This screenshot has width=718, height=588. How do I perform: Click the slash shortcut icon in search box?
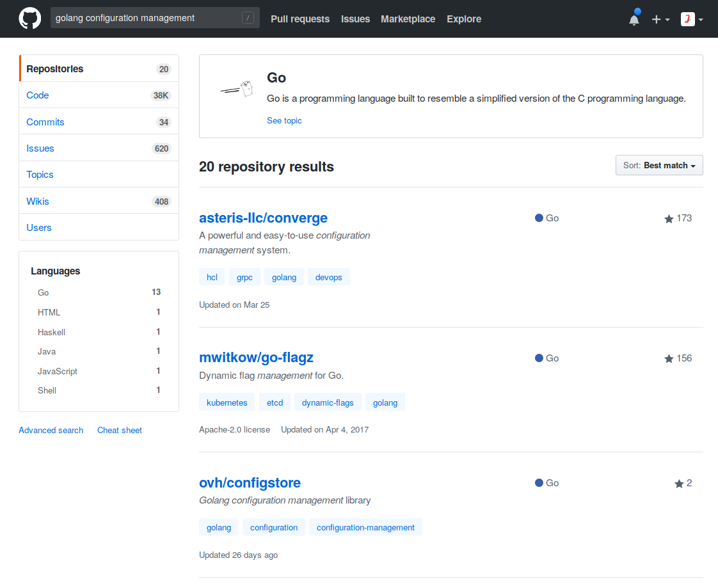(248, 18)
